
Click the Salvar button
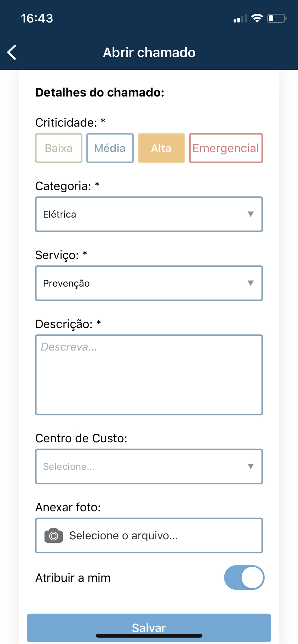(149, 627)
